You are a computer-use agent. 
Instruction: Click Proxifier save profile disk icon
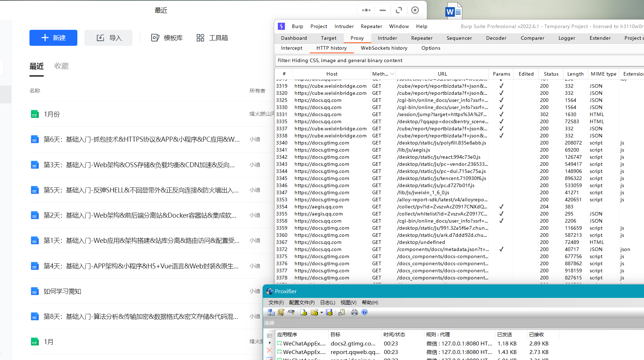pos(329,312)
